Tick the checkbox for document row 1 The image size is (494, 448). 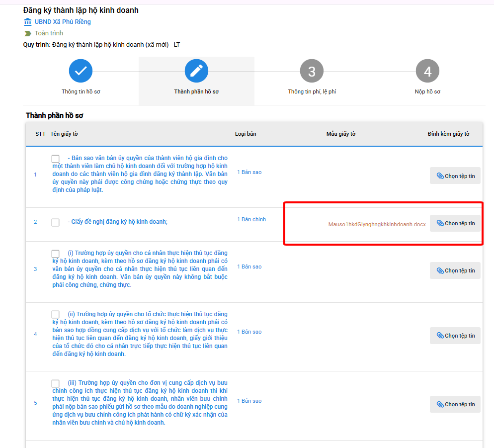click(56, 159)
